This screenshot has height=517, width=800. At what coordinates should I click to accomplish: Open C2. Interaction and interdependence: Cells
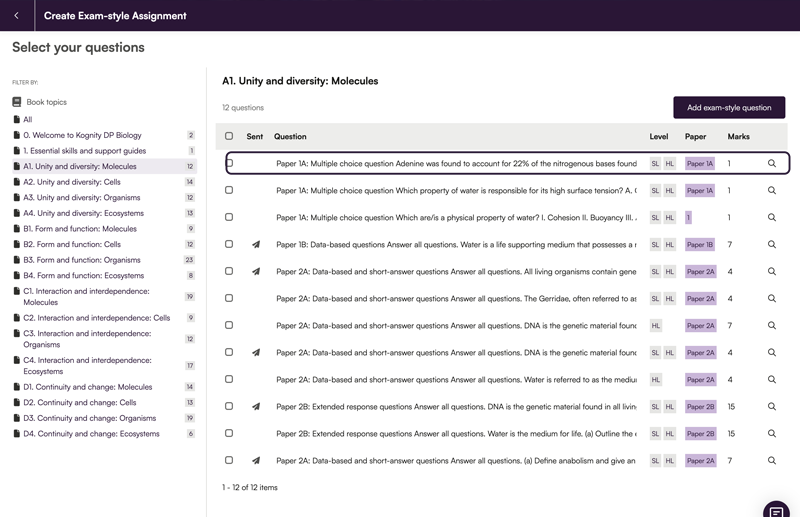click(96, 318)
